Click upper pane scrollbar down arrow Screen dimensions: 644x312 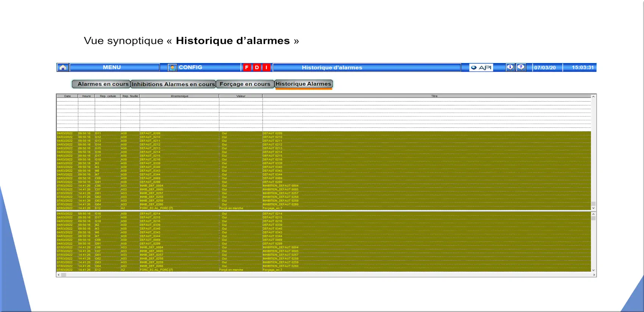[x=593, y=208]
